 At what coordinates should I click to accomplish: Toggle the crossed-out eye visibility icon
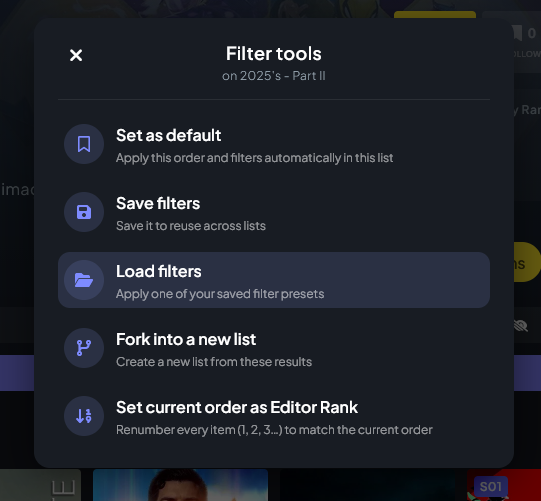521,325
